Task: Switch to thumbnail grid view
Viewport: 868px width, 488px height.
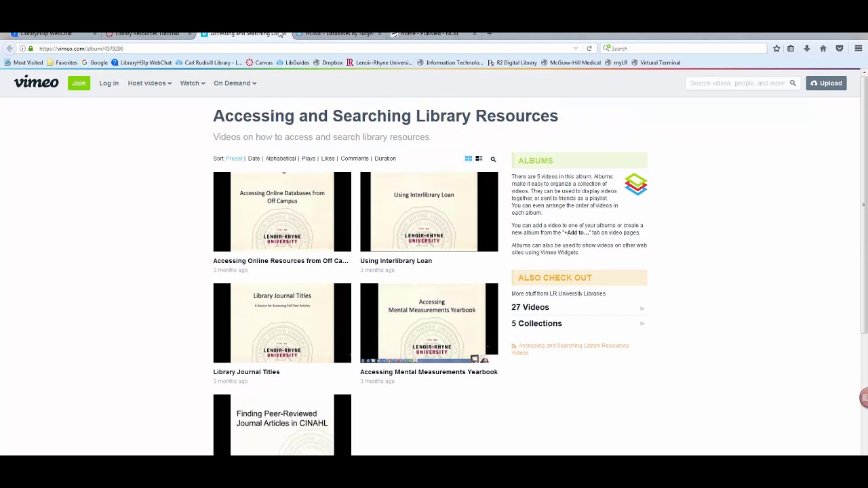Action: pyautogui.click(x=468, y=159)
